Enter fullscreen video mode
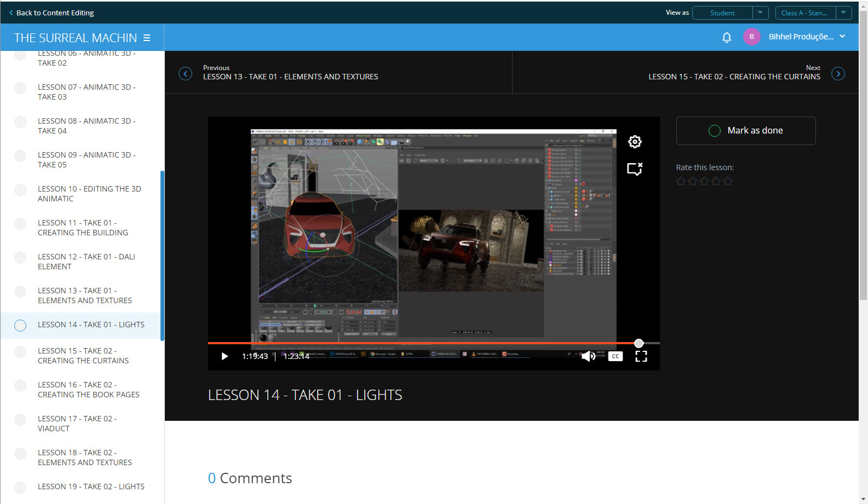This screenshot has height=504, width=868. (641, 356)
